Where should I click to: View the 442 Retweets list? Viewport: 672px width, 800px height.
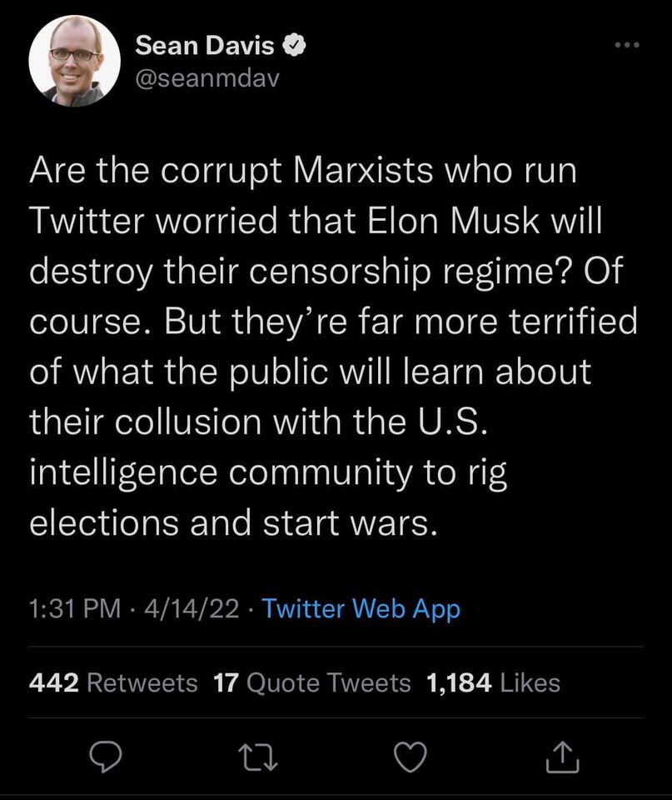(113, 682)
